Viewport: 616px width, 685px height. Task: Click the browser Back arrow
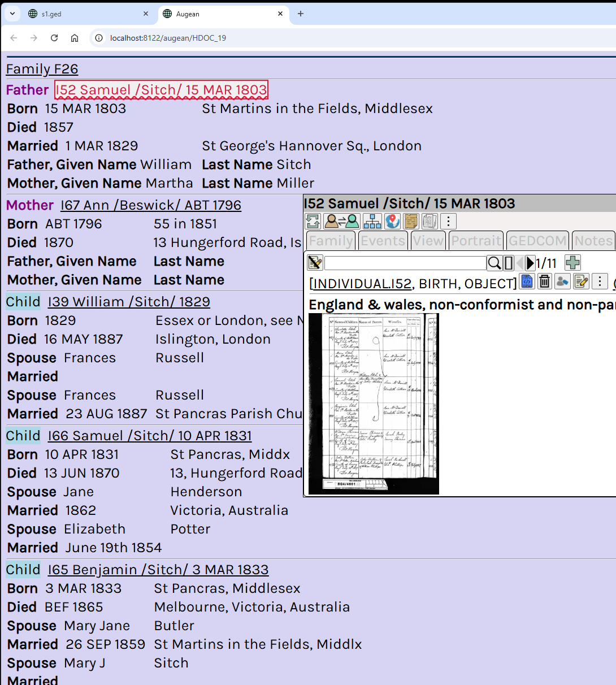(14, 38)
